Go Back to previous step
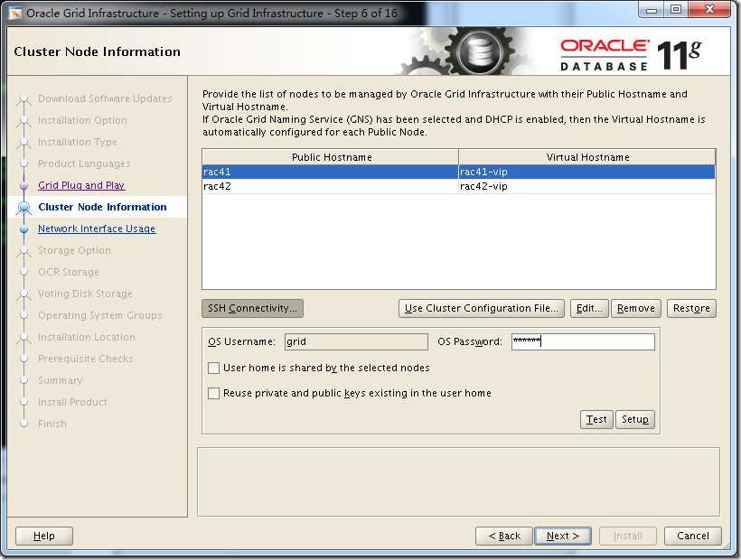This screenshot has height=560, width=741. (503, 536)
